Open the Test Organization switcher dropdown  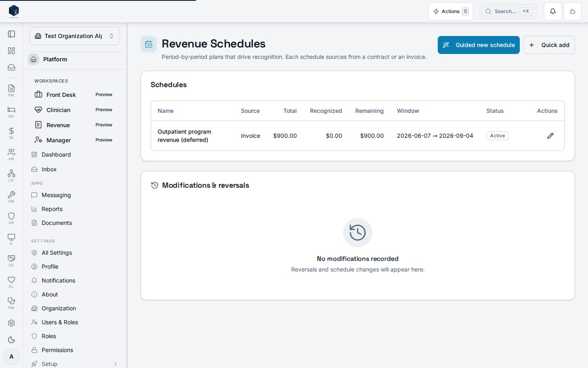point(75,36)
